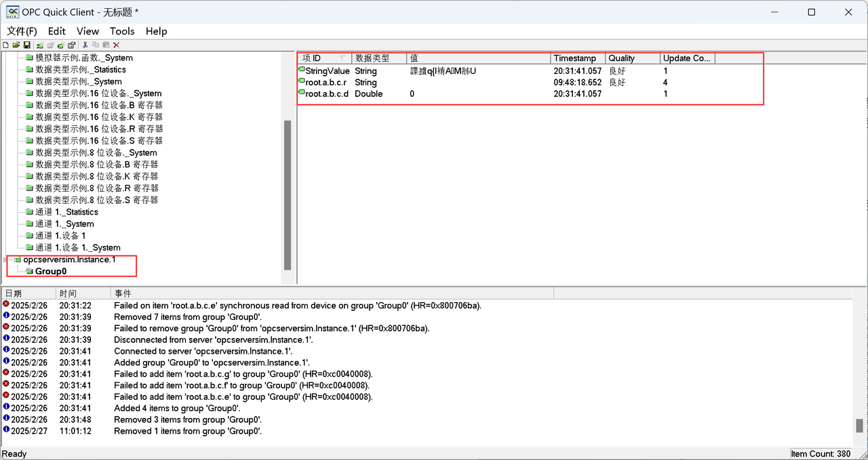This screenshot has width=868, height=460.
Task: Select Group0 in the server tree
Action: [x=51, y=272]
